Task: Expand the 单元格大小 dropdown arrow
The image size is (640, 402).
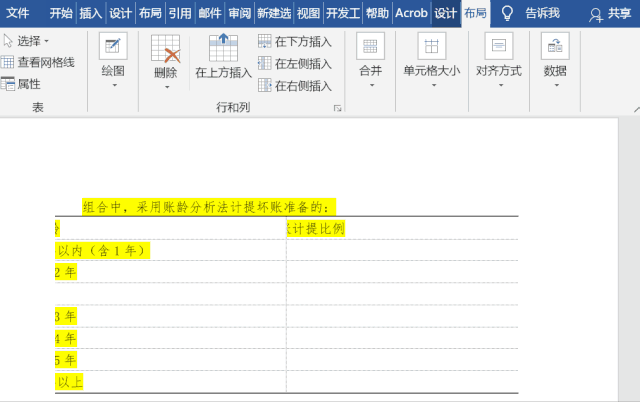Action: pos(434,85)
